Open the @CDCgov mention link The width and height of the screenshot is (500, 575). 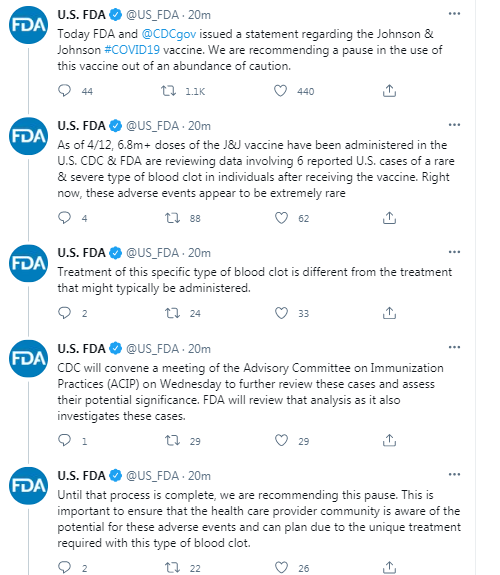point(169,34)
